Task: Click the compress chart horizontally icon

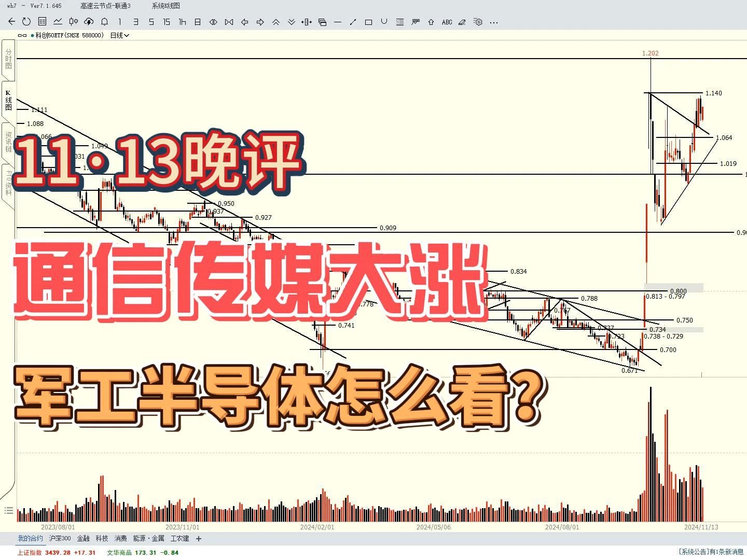Action: (x=229, y=22)
